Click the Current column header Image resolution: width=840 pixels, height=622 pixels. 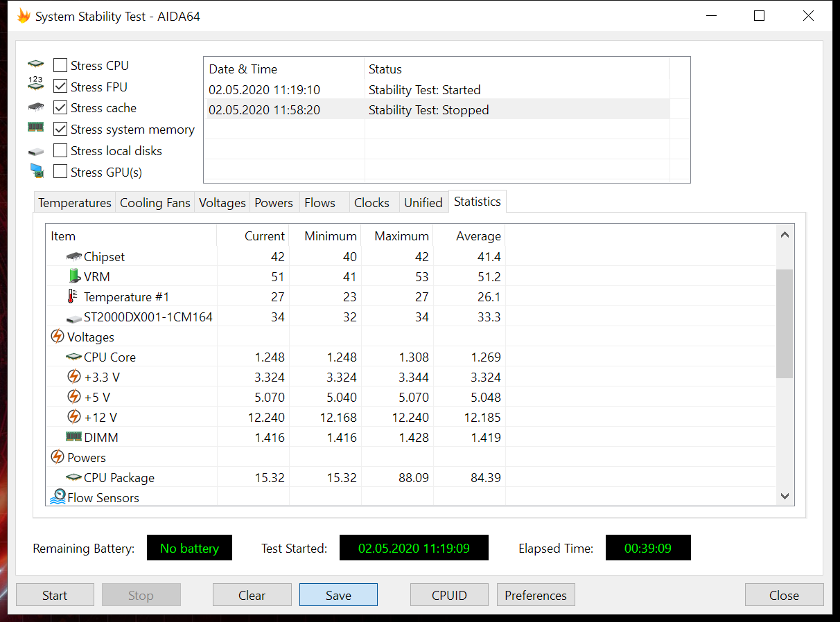click(253, 236)
